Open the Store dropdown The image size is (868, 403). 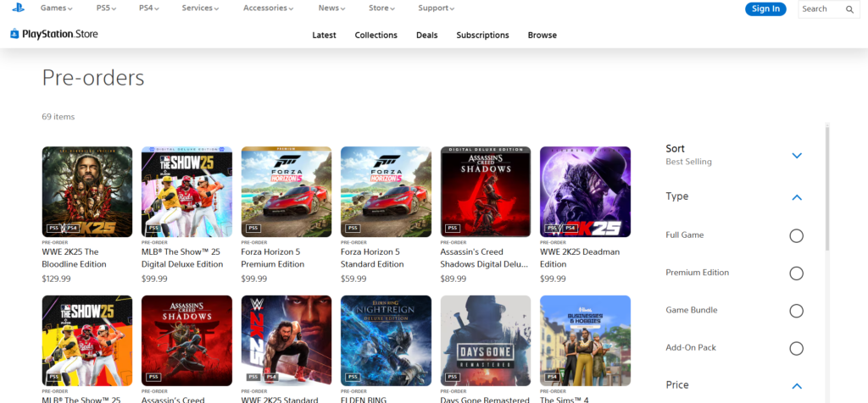pos(382,8)
